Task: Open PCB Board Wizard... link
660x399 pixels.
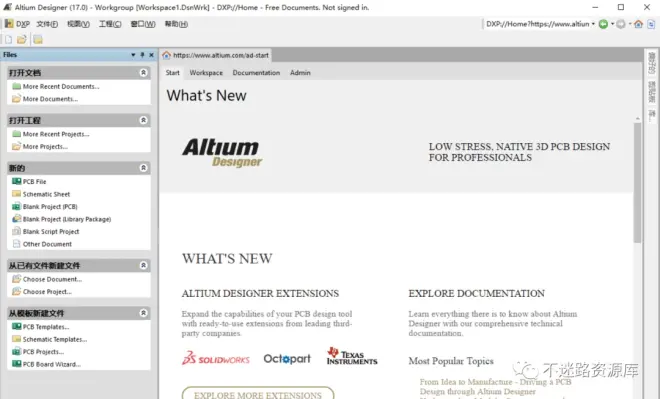Action: pyautogui.click(x=52, y=364)
